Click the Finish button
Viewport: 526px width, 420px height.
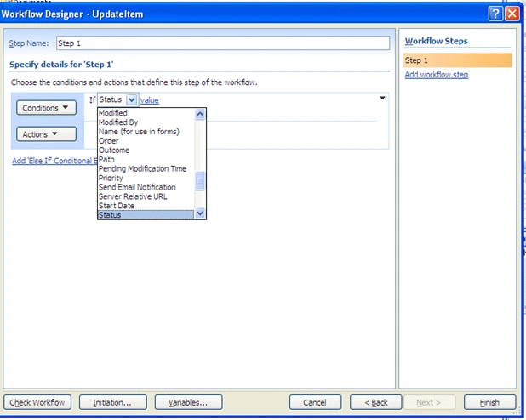point(489,402)
